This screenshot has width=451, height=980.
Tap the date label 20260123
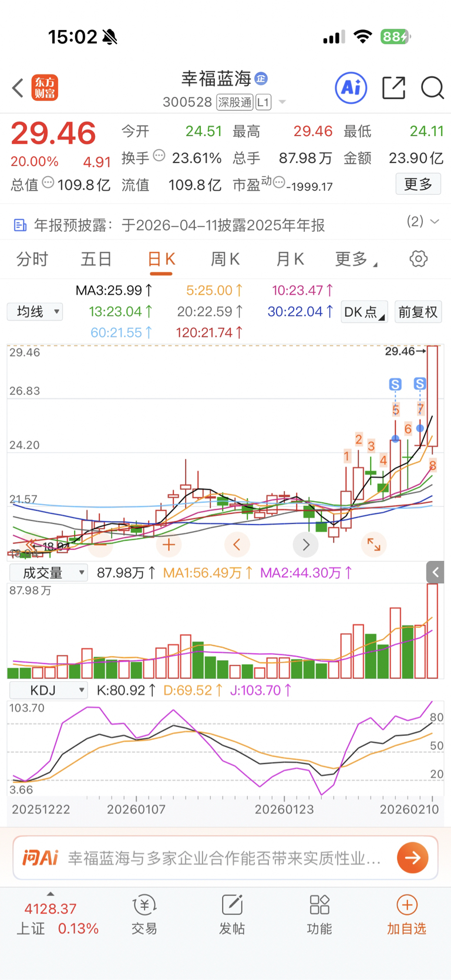(x=284, y=809)
